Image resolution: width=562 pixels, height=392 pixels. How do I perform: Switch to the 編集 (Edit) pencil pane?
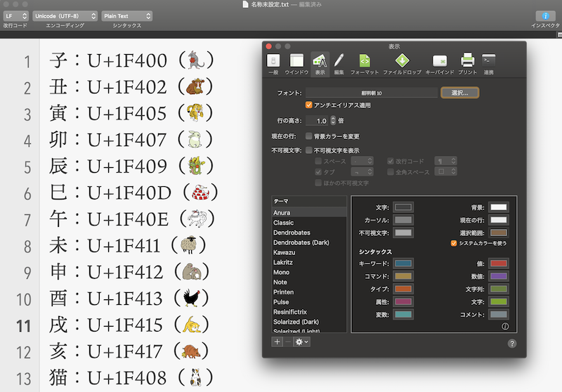click(339, 62)
